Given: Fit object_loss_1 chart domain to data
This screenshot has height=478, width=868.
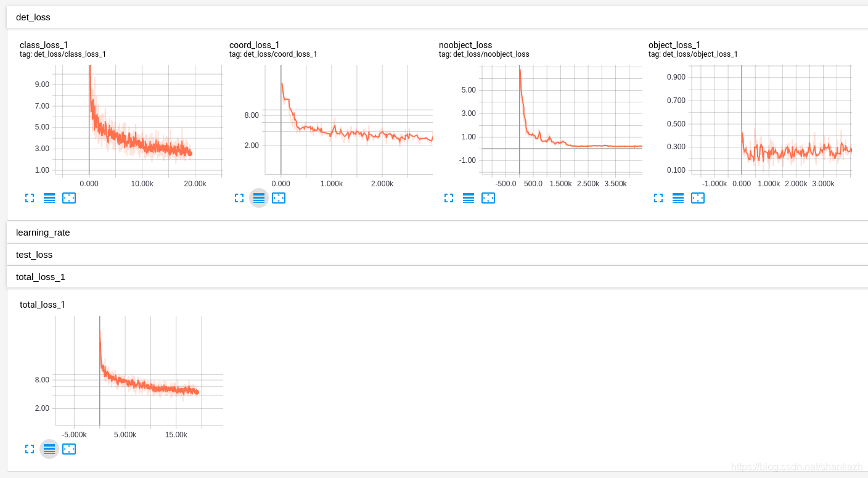Looking at the screenshot, I should click(698, 198).
